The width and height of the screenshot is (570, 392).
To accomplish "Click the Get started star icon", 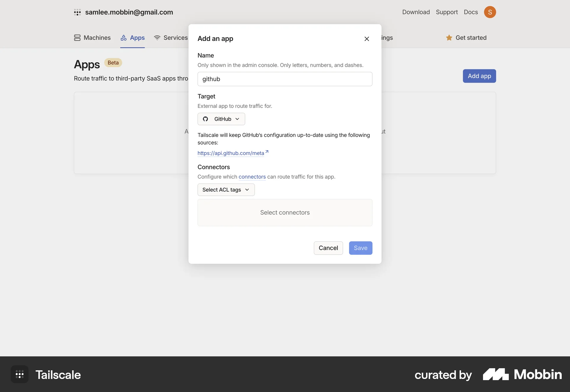I will (449, 38).
